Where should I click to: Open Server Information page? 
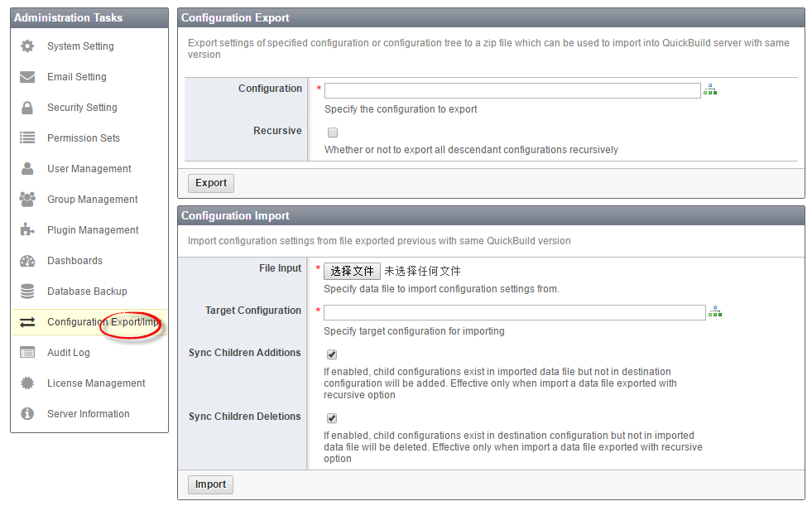[88, 413]
